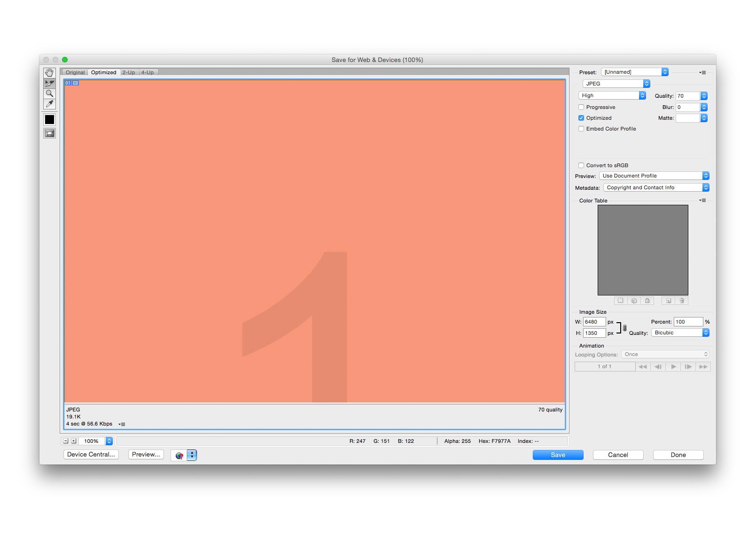
Task: Open the Color Table panel menu icon
Action: (x=702, y=201)
